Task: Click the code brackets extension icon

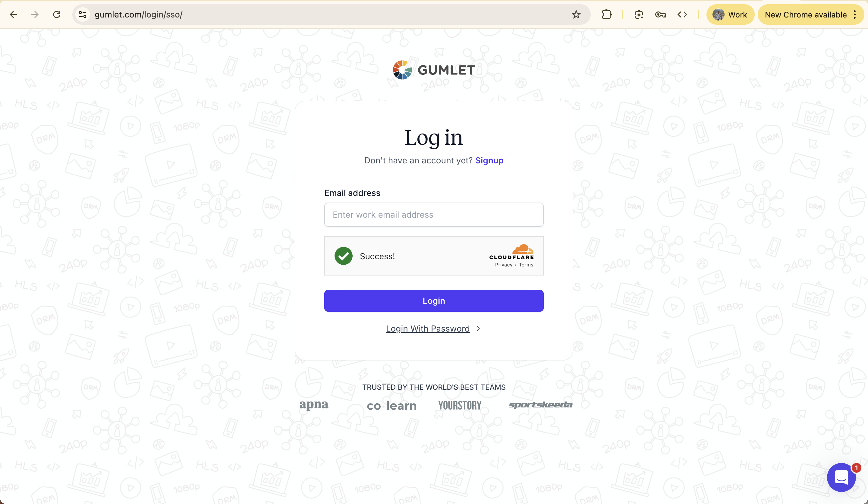Action: tap(682, 14)
